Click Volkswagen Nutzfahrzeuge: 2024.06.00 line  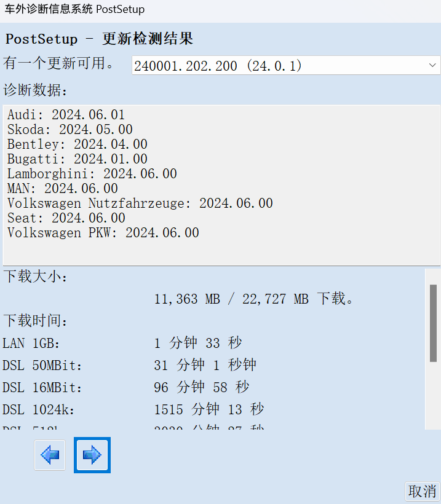(x=140, y=203)
